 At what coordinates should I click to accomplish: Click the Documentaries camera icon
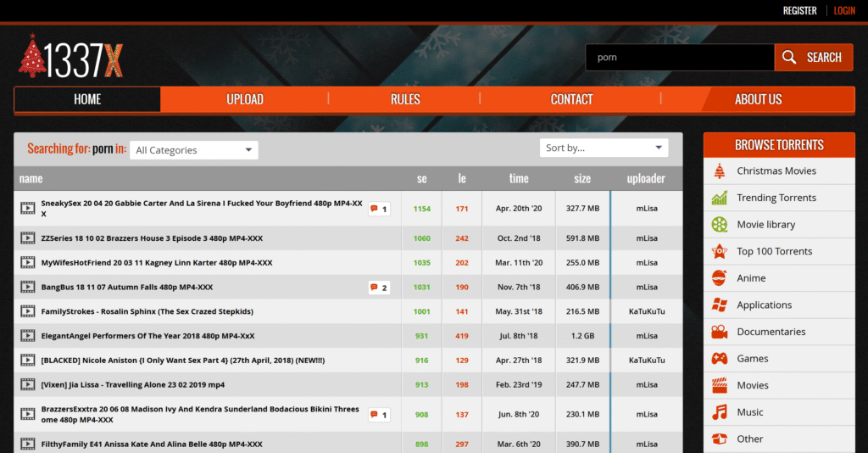(x=720, y=332)
